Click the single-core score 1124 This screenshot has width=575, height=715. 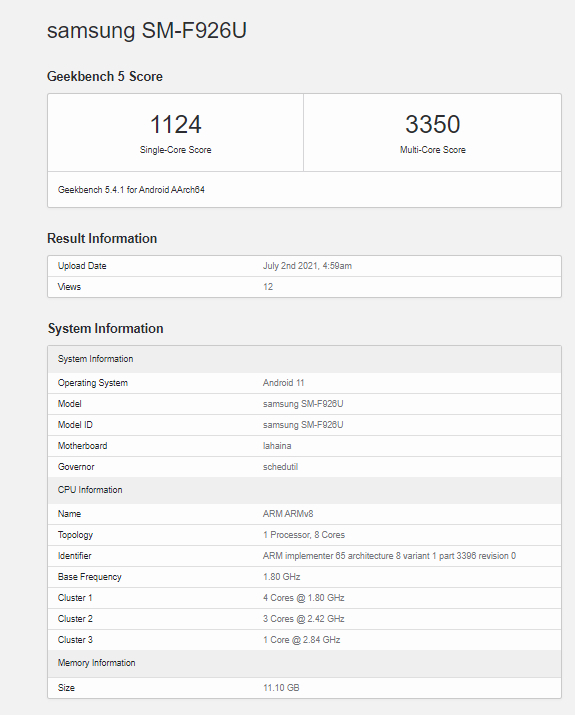point(176,124)
